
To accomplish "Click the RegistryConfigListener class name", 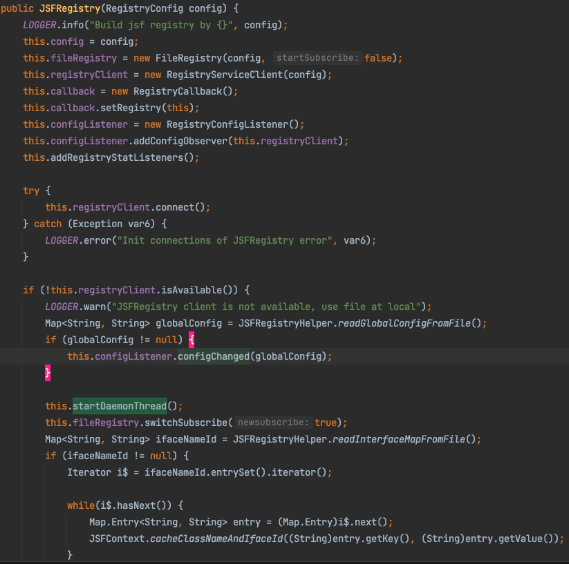I will pos(227,124).
